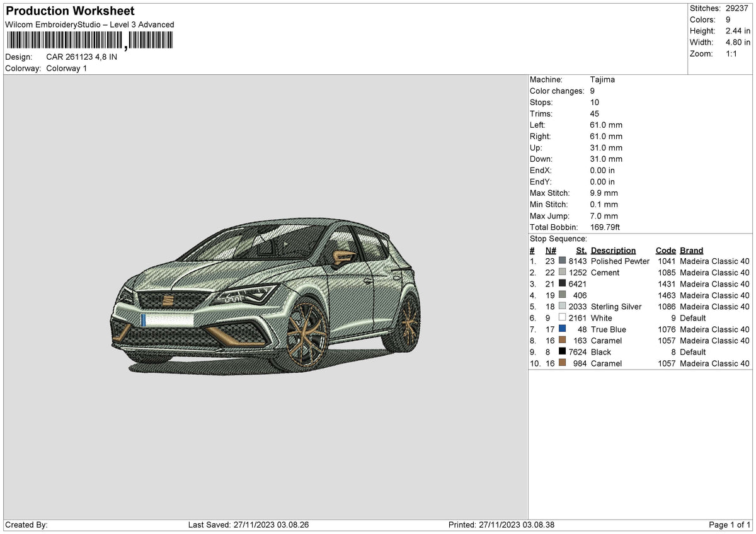
Task: Click the Caramel swatch in stop 8
Action: [x=562, y=341]
